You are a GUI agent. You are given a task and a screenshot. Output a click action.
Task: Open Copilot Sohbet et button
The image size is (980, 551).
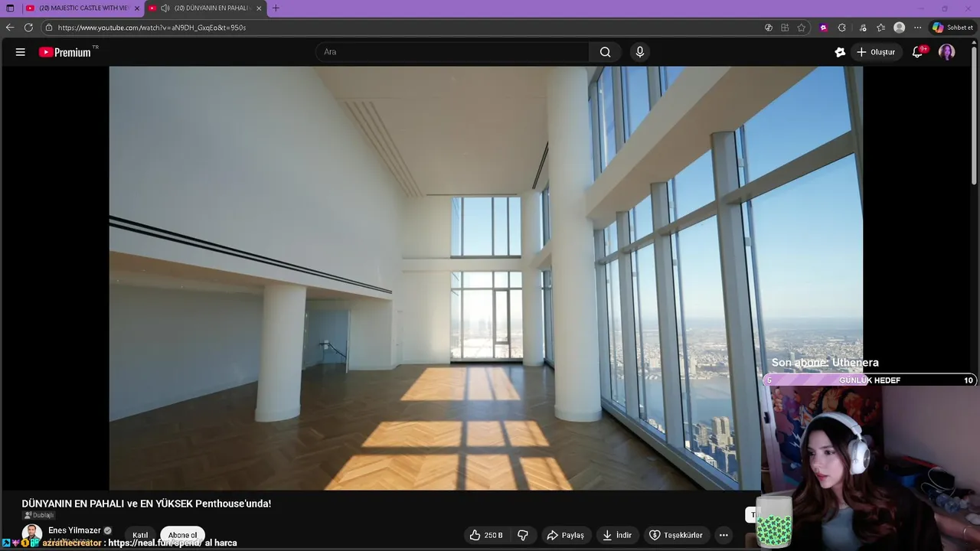[952, 28]
